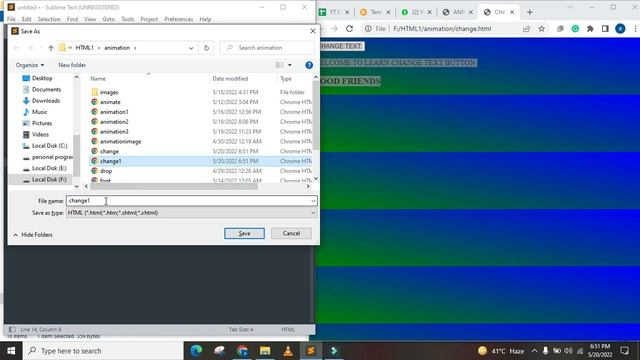Open the Edit menu in Sublime Text
Screen dimensions: 640x360
[x=27, y=19]
